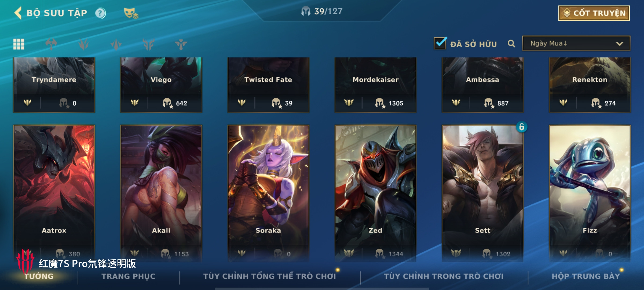Click Mordekaiser's mastery emblem icon

click(x=349, y=103)
